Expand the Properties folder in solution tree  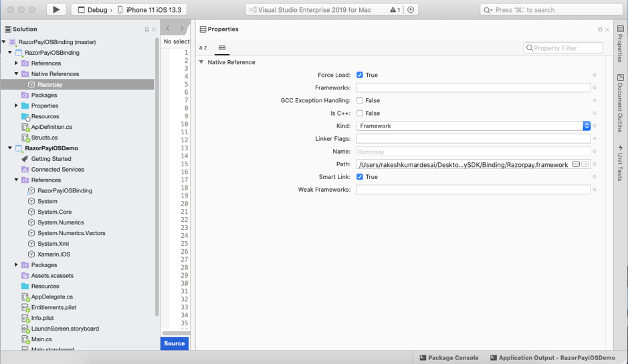[x=17, y=106]
